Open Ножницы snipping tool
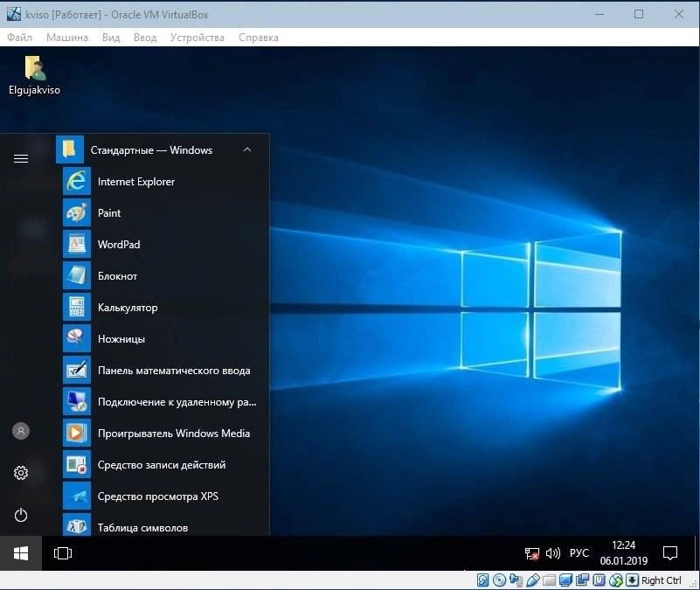Screen dimensions: 700x590 click(x=163, y=339)
